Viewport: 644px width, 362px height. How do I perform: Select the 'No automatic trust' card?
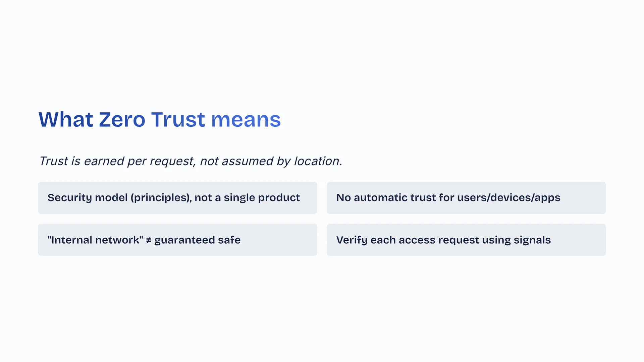[466, 198]
